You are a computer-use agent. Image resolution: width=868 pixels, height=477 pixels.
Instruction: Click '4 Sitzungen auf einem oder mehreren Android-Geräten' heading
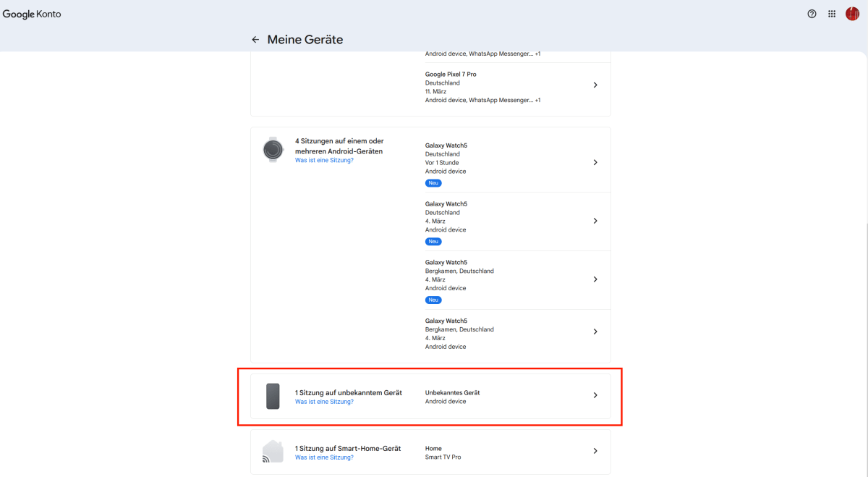[x=339, y=145]
